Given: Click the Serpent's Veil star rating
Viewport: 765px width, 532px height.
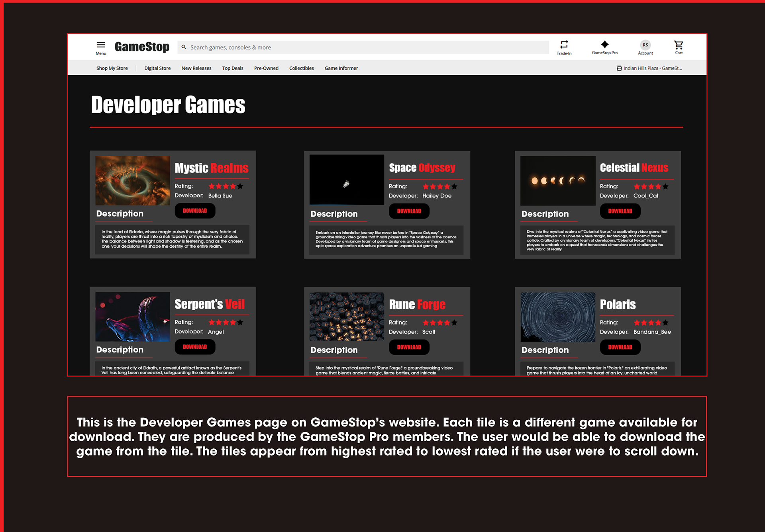Looking at the screenshot, I should 226,322.
